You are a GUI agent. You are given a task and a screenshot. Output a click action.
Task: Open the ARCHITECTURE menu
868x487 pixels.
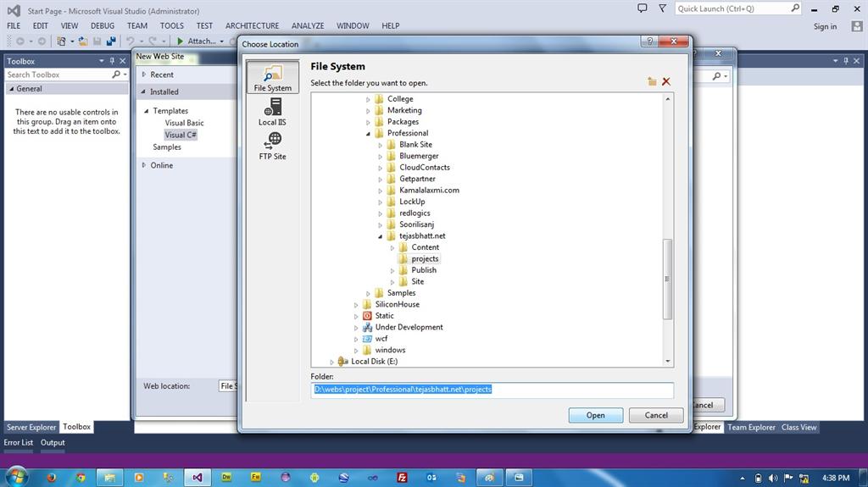(x=252, y=25)
